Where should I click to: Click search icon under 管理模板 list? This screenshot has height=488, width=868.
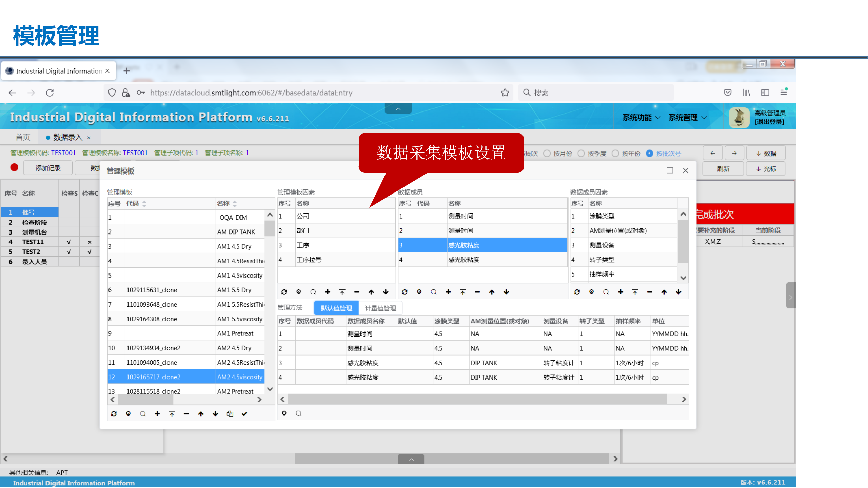(x=143, y=414)
